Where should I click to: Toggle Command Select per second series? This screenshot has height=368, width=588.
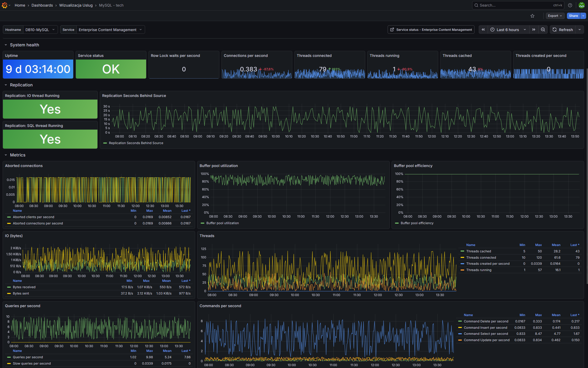[486, 334]
